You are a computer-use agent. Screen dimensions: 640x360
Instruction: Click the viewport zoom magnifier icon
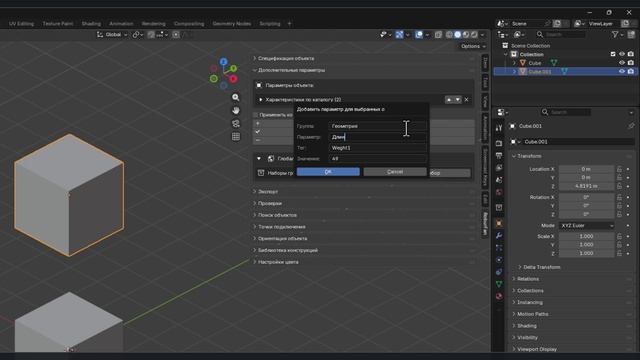tap(236, 97)
